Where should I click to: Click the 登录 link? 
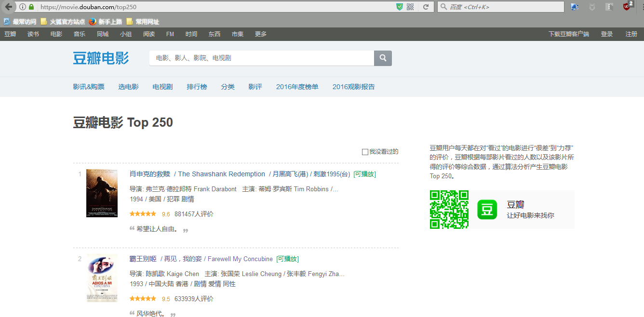(607, 34)
